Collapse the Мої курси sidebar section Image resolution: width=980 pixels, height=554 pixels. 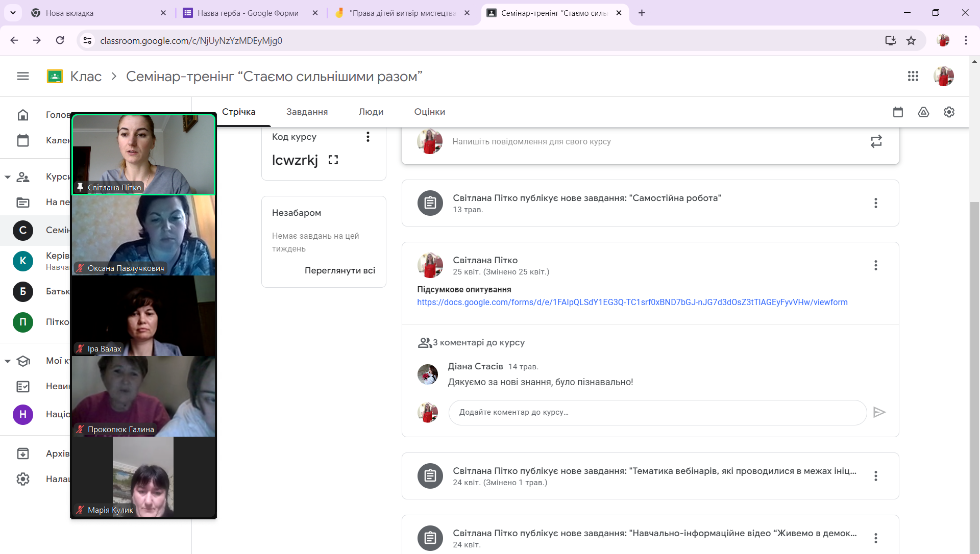pyautogui.click(x=8, y=361)
